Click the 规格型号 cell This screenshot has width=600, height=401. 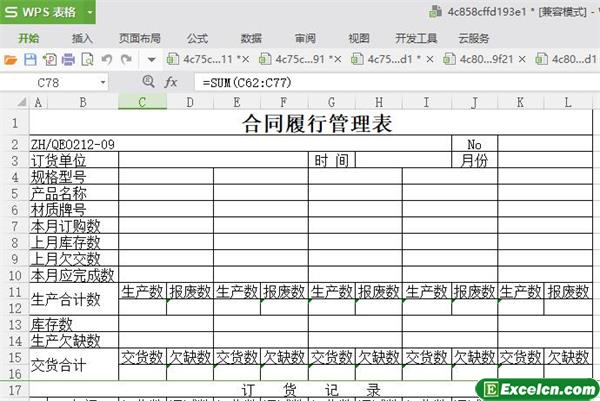[74, 176]
